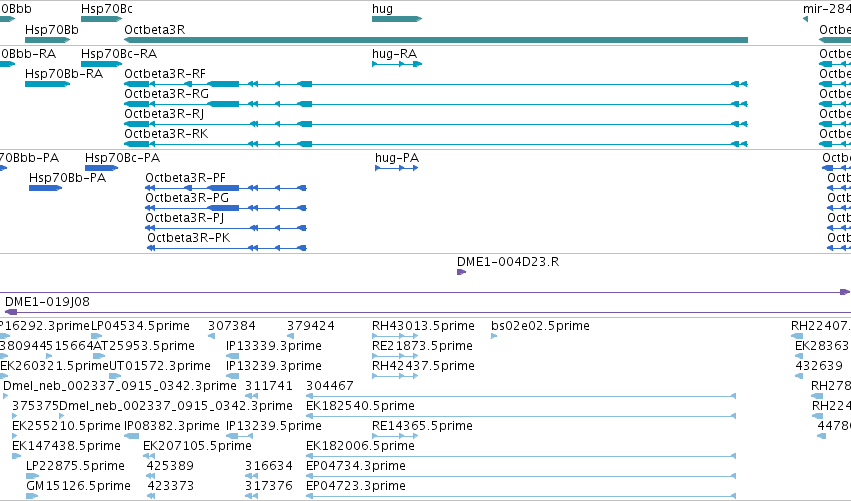Screen dimensions: 851x501
Task: Click the Octbeta3R gene bar
Action: point(436,40)
